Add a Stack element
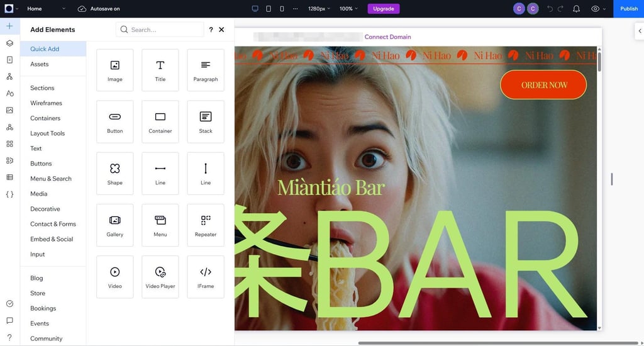Image resolution: width=644 pixels, height=346 pixels. coord(206,121)
